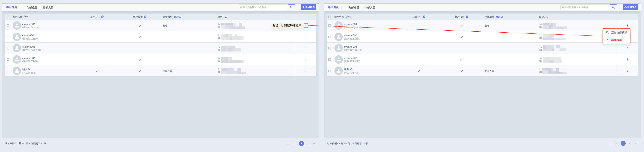Image resolution: width=644 pixels, height=152 pixels.
Task: Click the search magnifier button in the left panel
Action: 292,7
